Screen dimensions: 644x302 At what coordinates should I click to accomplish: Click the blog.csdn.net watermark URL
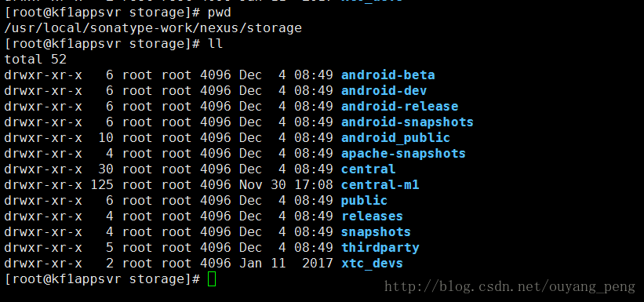pos(510,286)
